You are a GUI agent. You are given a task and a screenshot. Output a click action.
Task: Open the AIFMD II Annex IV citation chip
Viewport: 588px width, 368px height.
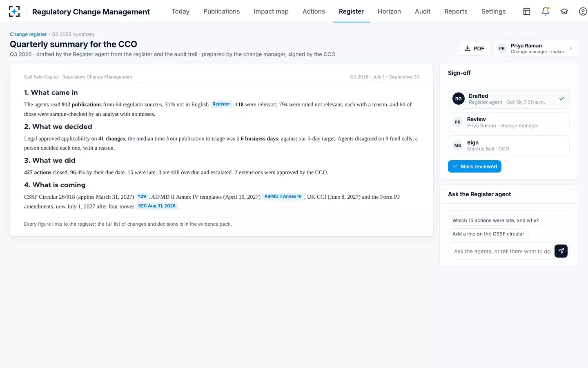[283, 197]
